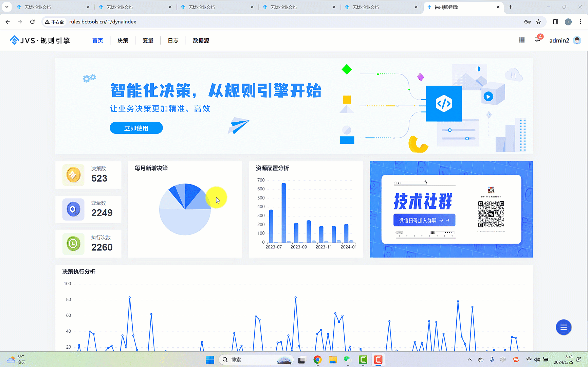Open the 变量 menu item

pos(148,40)
